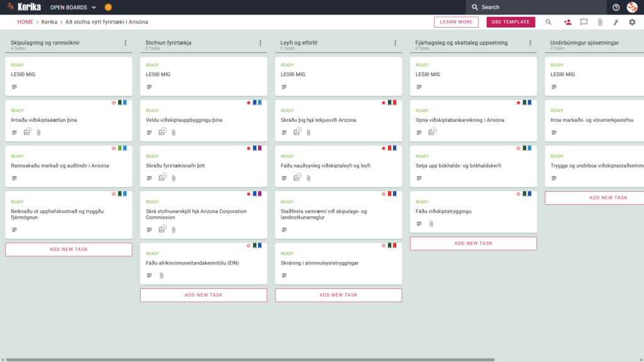This screenshot has height=362, width=644.
Task: Click LEARN MORE button
Action: [457, 22]
